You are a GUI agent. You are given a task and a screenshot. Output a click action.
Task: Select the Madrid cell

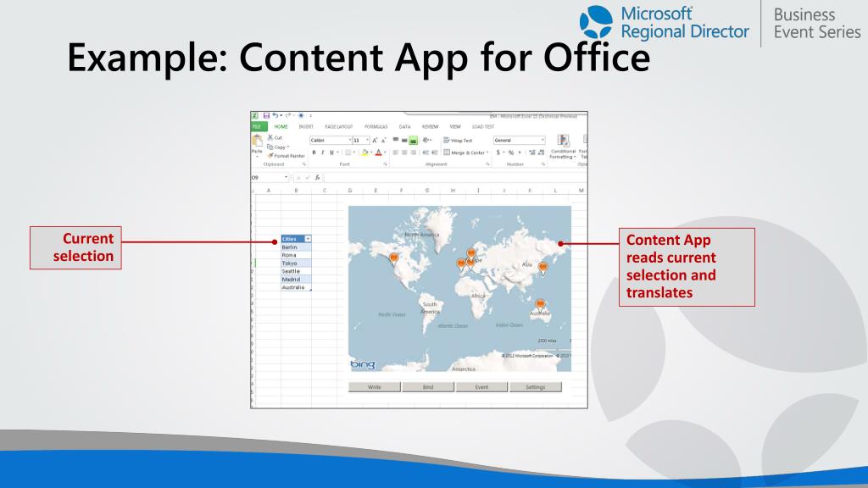tap(296, 280)
